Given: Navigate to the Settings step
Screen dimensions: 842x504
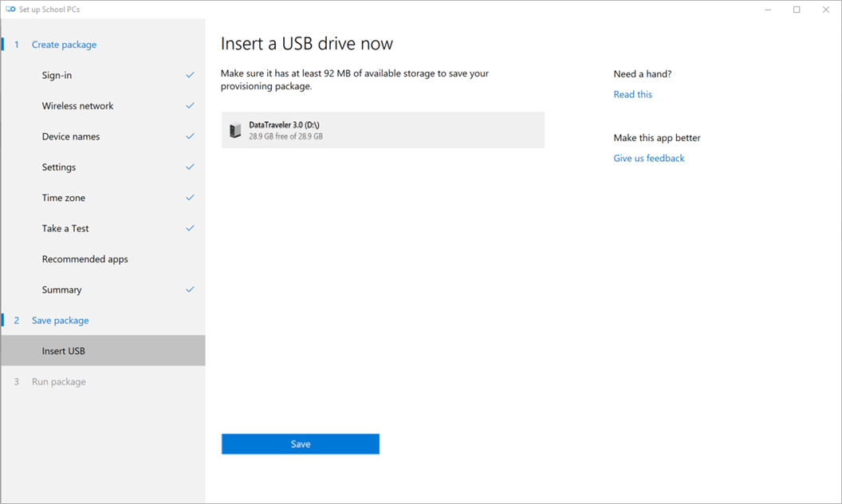Looking at the screenshot, I should tap(59, 167).
